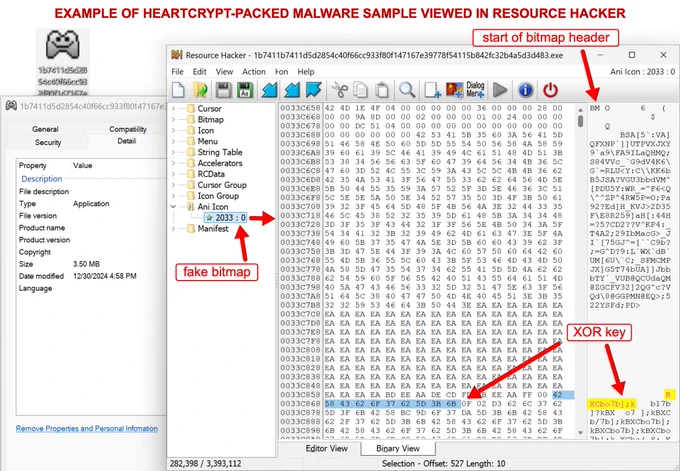
Task: Click the Property column header
Action: coord(33,165)
